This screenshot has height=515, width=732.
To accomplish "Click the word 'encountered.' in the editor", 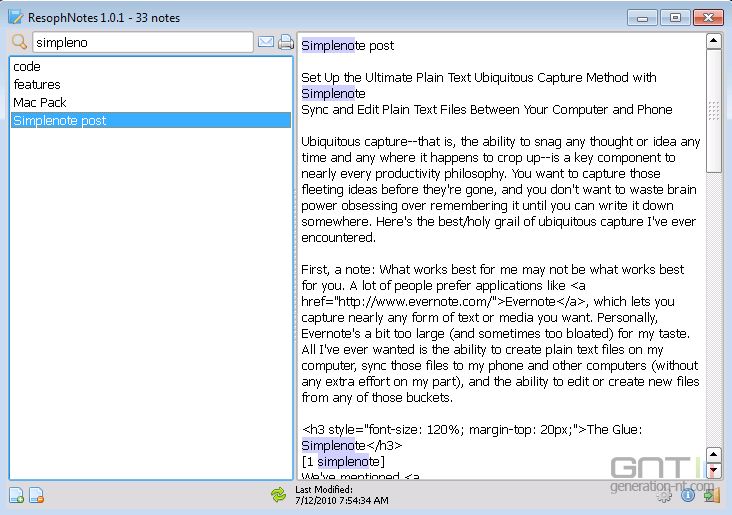I will point(338,238).
